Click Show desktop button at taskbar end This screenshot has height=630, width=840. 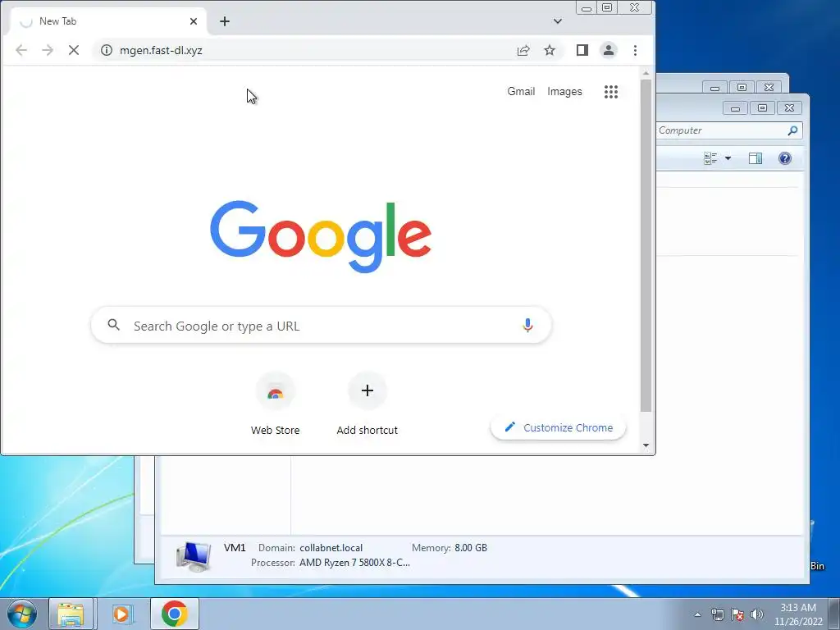(834, 614)
